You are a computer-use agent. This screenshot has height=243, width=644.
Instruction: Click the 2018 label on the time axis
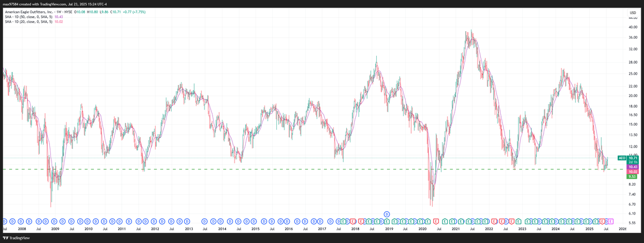pyautogui.click(x=355, y=229)
